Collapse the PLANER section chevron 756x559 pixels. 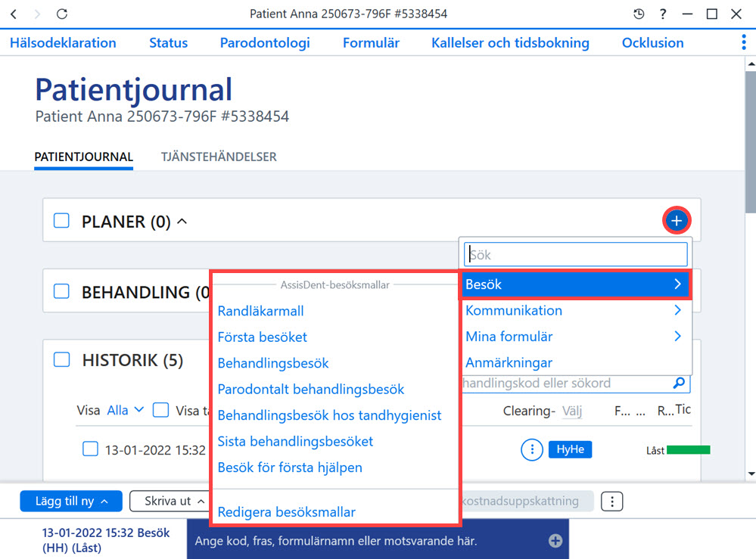click(x=182, y=221)
